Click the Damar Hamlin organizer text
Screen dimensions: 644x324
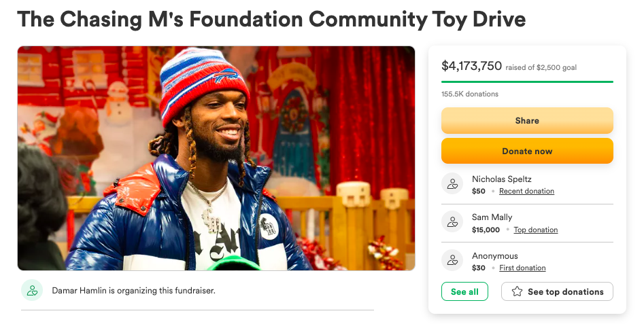(133, 291)
